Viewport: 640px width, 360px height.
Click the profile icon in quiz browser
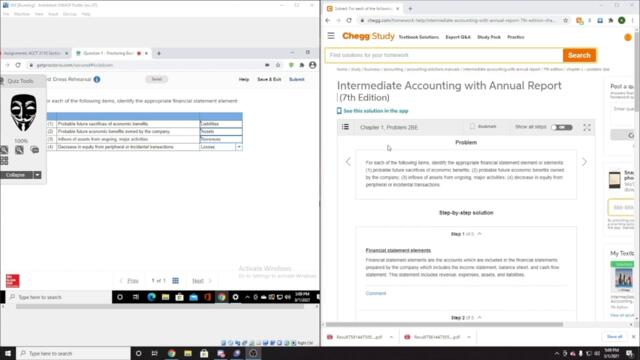(x=313, y=65)
